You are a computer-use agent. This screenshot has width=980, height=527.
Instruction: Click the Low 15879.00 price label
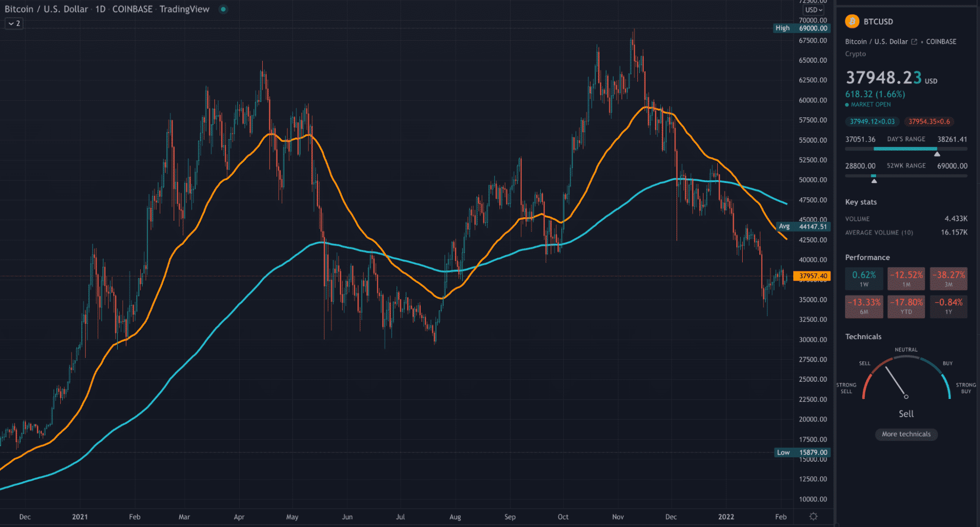(x=802, y=452)
